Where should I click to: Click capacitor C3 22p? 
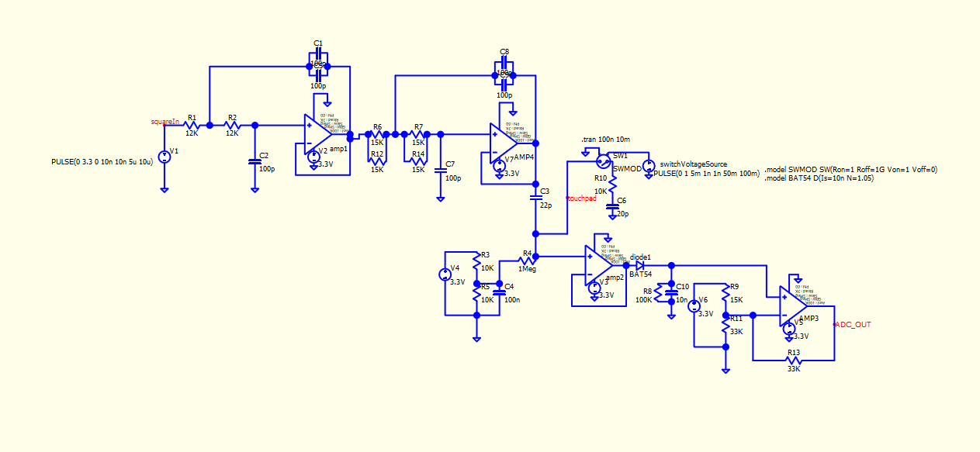coord(535,198)
